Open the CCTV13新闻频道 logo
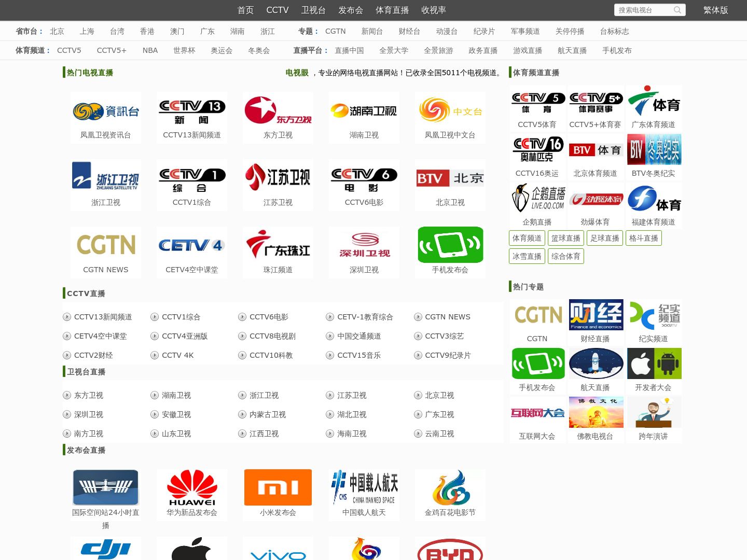The height and width of the screenshot is (560, 747). coord(192,111)
